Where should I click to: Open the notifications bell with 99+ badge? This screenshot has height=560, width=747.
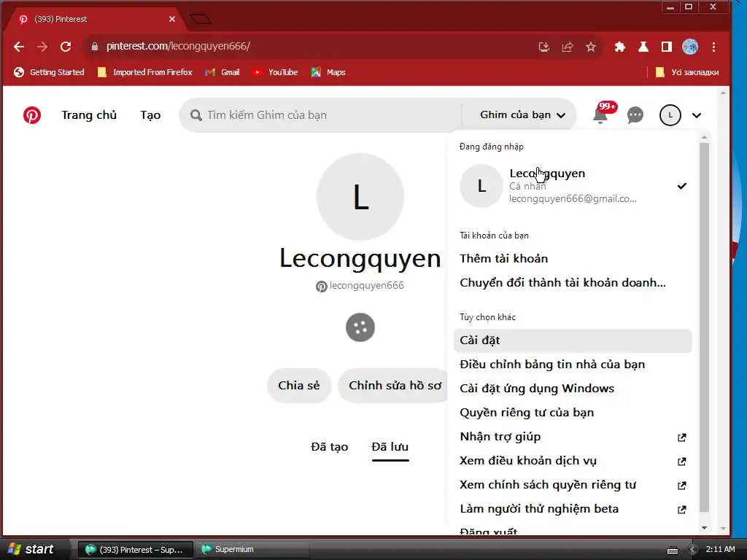[601, 114]
